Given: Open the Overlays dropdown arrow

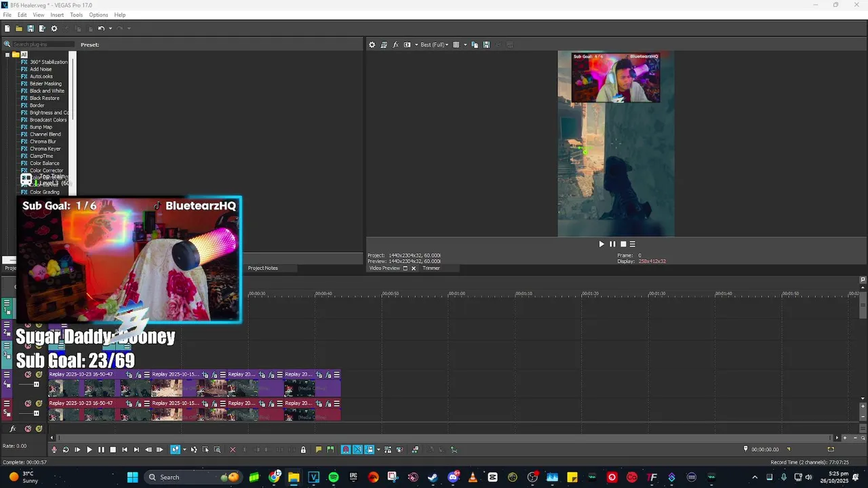Looking at the screenshot, I should point(465,45).
